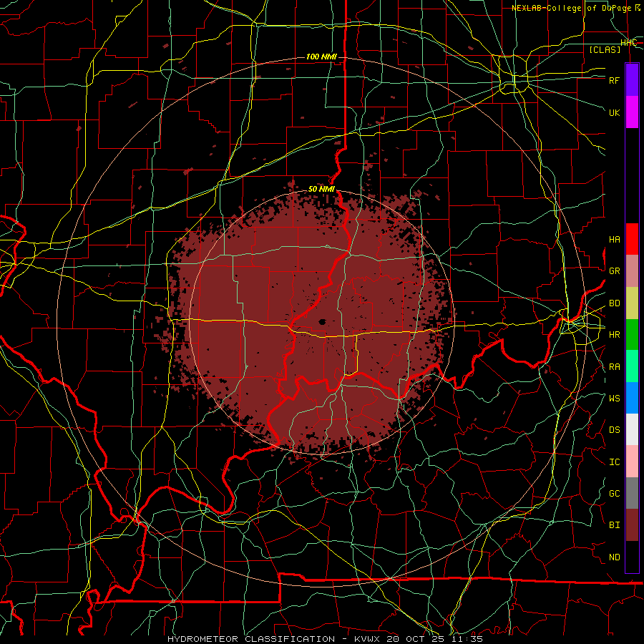Click the IC legend label
644x644 pixels.
(615, 462)
